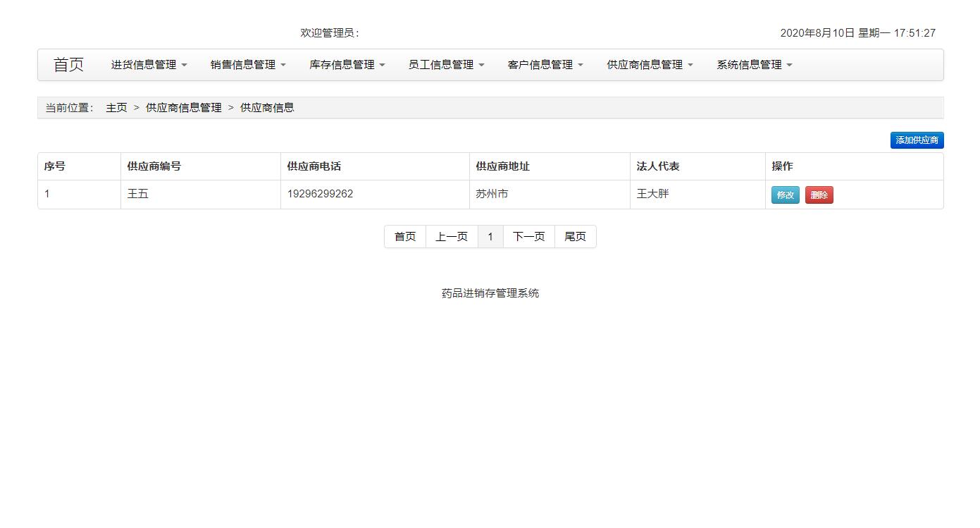Click the 修改 button for 王五
Image resolution: width=980 pixels, height=528 pixels.
click(x=785, y=195)
